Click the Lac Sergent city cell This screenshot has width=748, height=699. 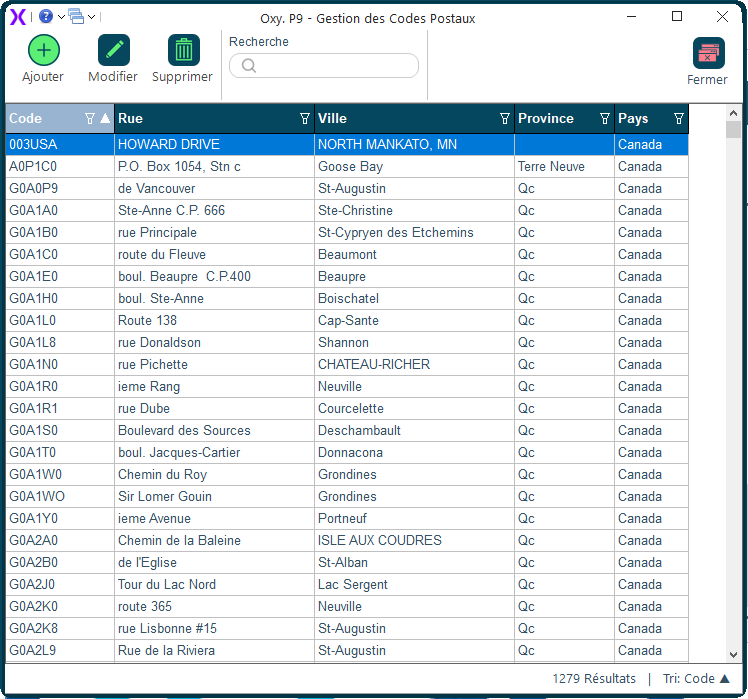tap(414, 584)
